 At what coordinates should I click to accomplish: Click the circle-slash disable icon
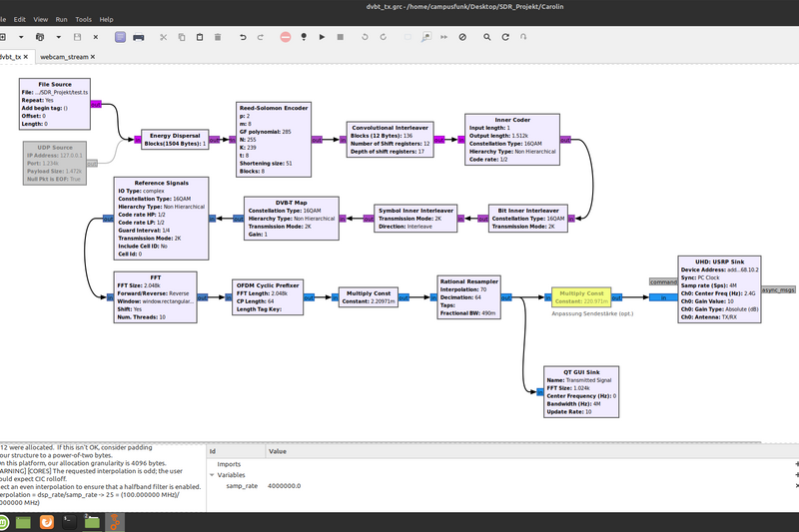(x=462, y=37)
